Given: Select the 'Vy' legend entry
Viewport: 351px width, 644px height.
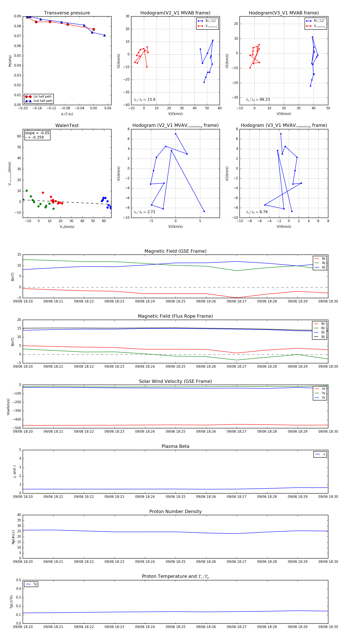Looking at the screenshot, I should point(320,393).
